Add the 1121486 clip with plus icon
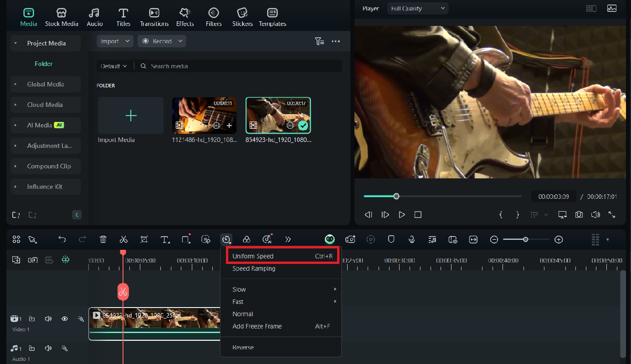Screen dimensions: 631x364 click(x=229, y=125)
